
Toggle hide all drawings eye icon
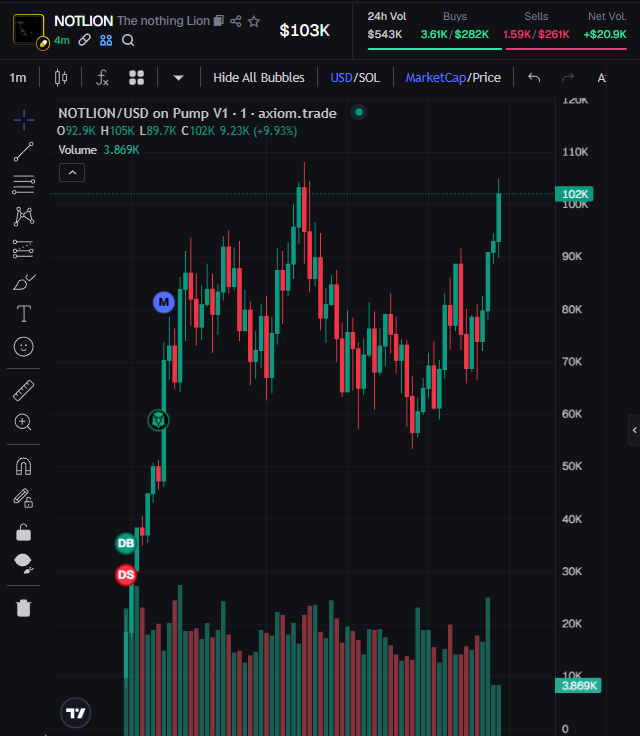tap(23, 563)
